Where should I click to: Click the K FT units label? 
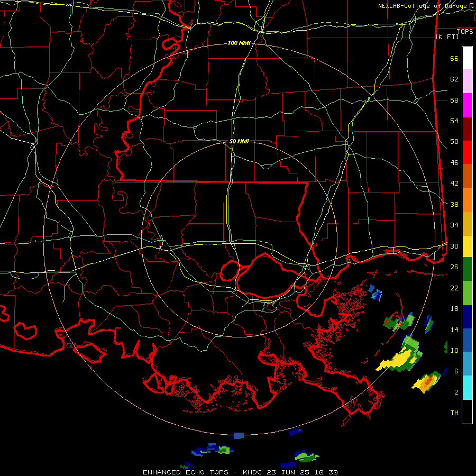point(447,37)
